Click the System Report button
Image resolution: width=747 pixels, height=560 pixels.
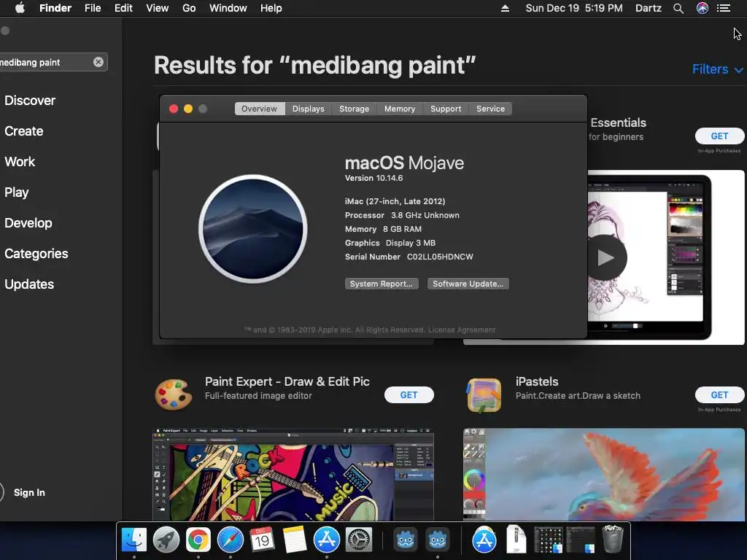tap(382, 284)
